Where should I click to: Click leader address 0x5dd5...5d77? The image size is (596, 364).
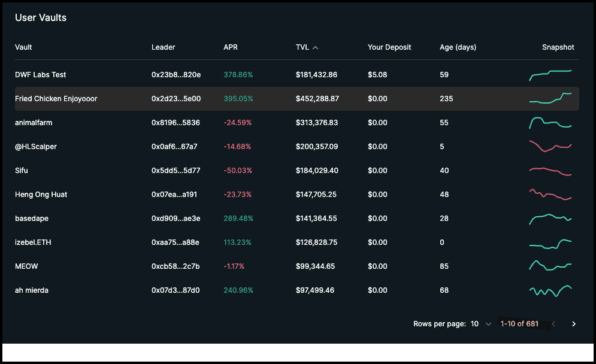point(176,171)
